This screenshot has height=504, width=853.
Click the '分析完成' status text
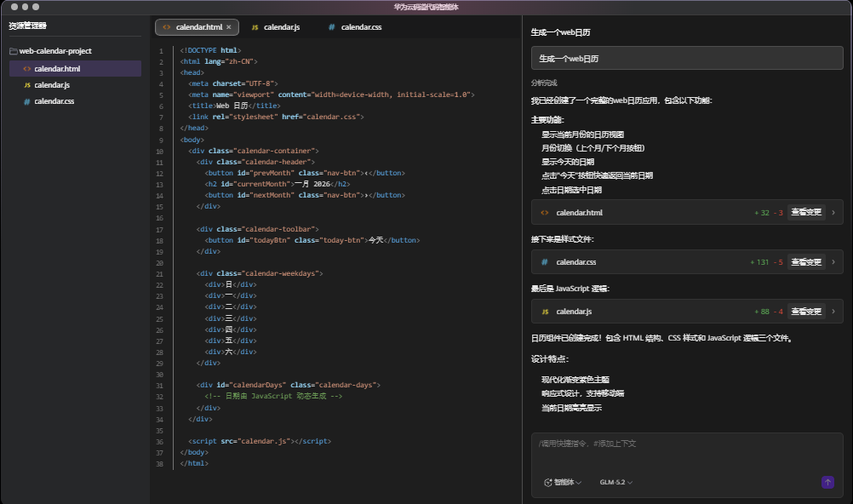coord(544,83)
